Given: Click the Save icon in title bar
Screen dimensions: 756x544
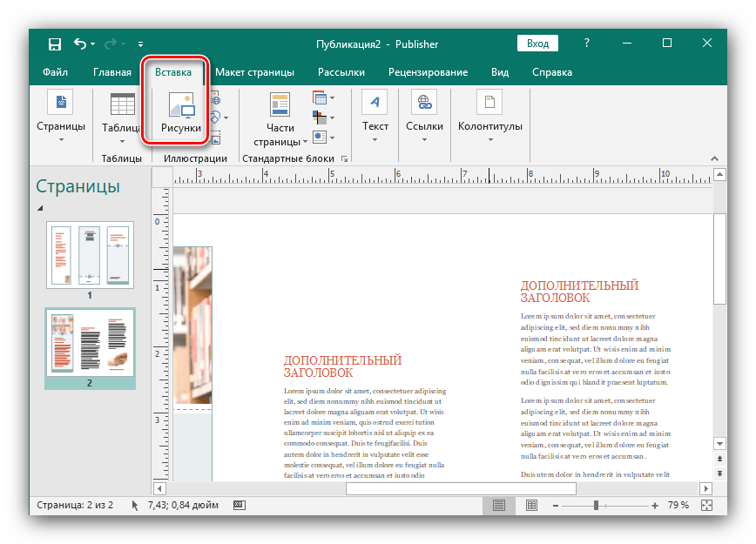Looking at the screenshot, I should (x=55, y=44).
